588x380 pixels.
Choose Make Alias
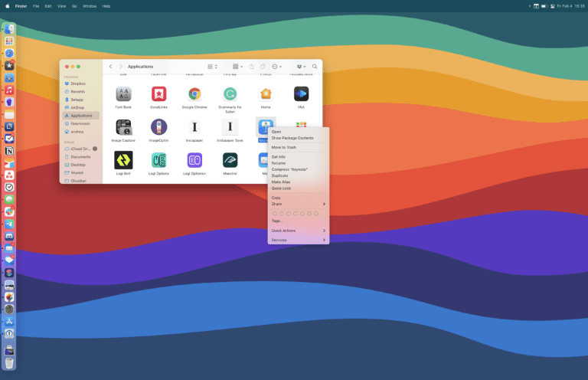(298, 182)
